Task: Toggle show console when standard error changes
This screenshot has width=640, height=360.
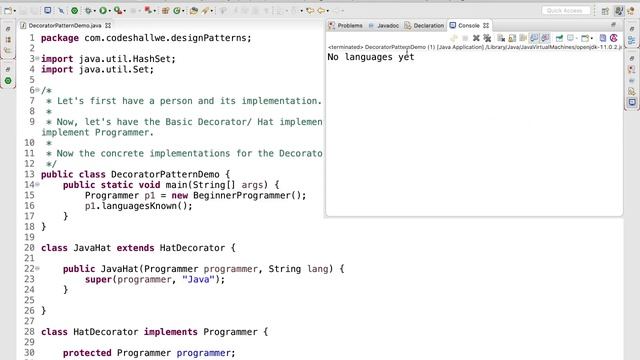Action: click(545, 38)
